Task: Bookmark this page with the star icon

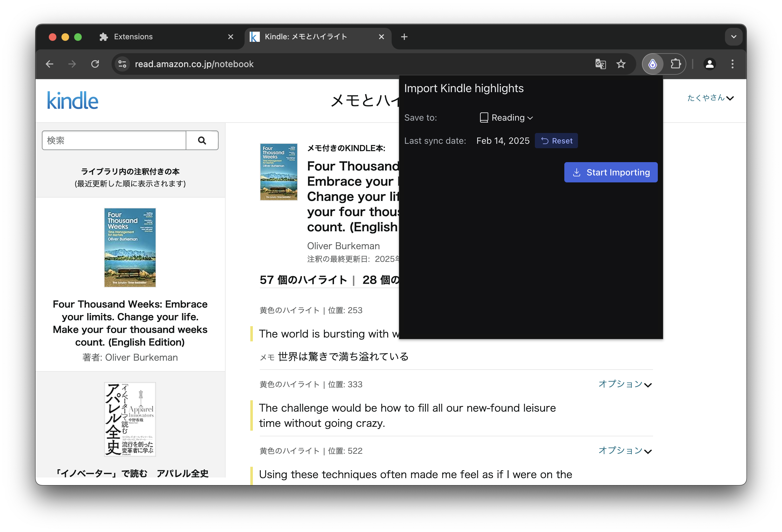Action: [621, 64]
